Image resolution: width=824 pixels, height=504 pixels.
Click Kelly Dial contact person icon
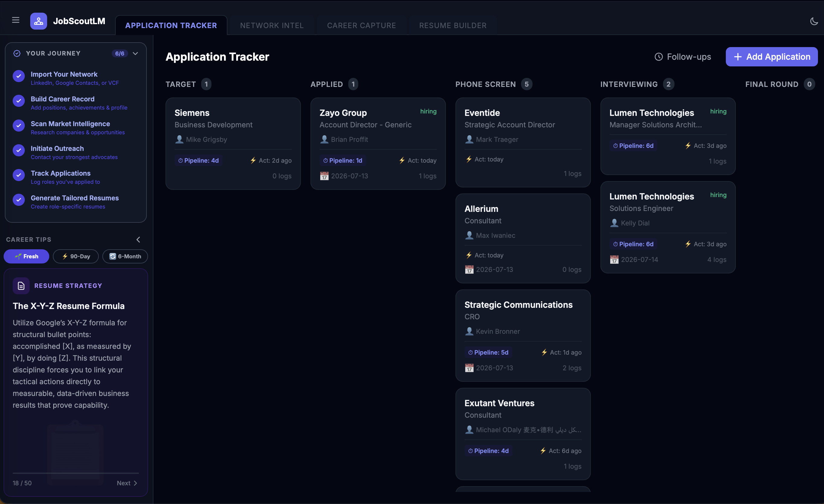614,223
